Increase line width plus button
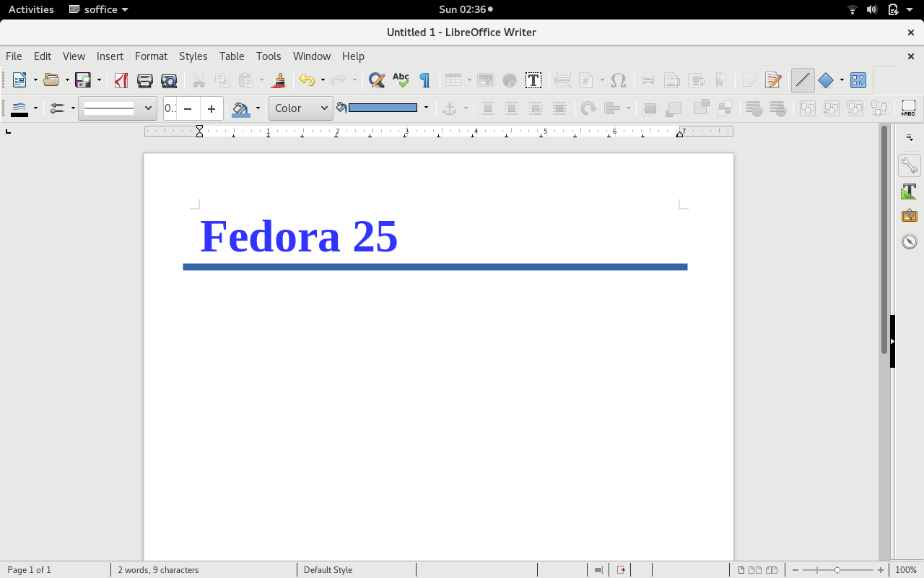924x578 pixels. point(212,108)
